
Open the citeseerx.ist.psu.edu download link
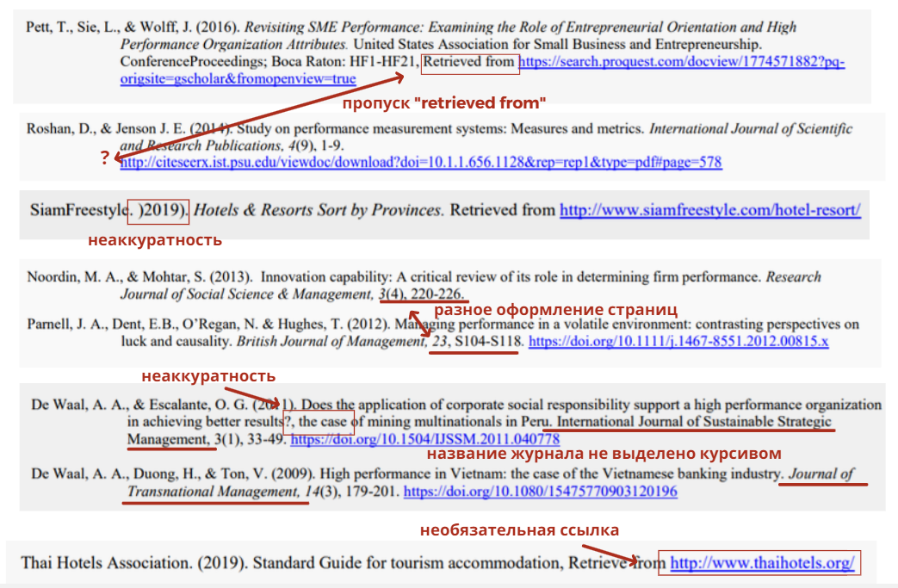point(421,162)
